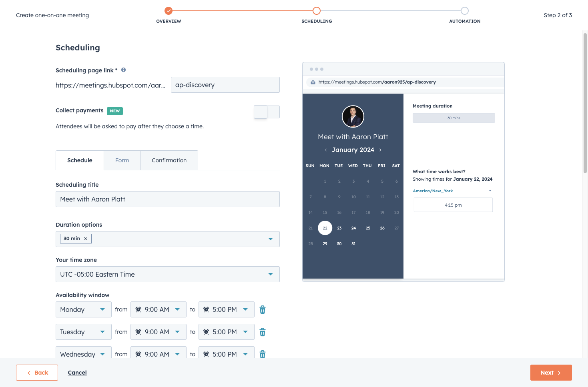Open the Monday day dropdown
This screenshot has width=588, height=387.
(84, 309)
